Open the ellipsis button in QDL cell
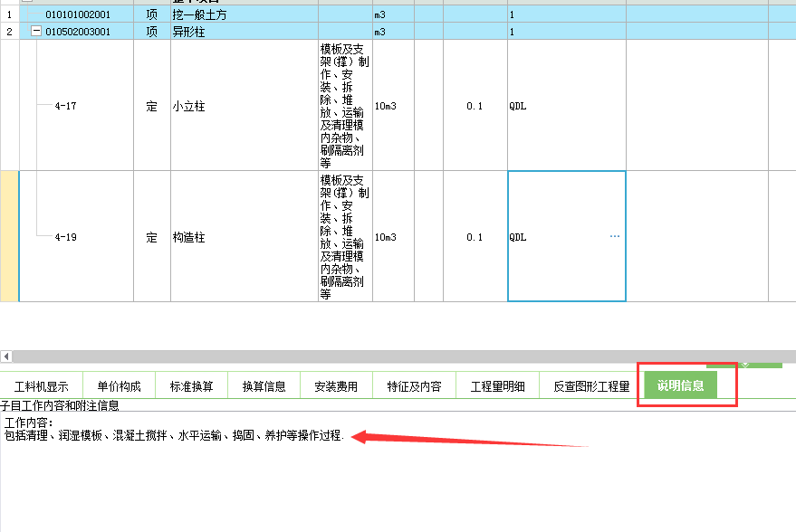 tap(615, 236)
